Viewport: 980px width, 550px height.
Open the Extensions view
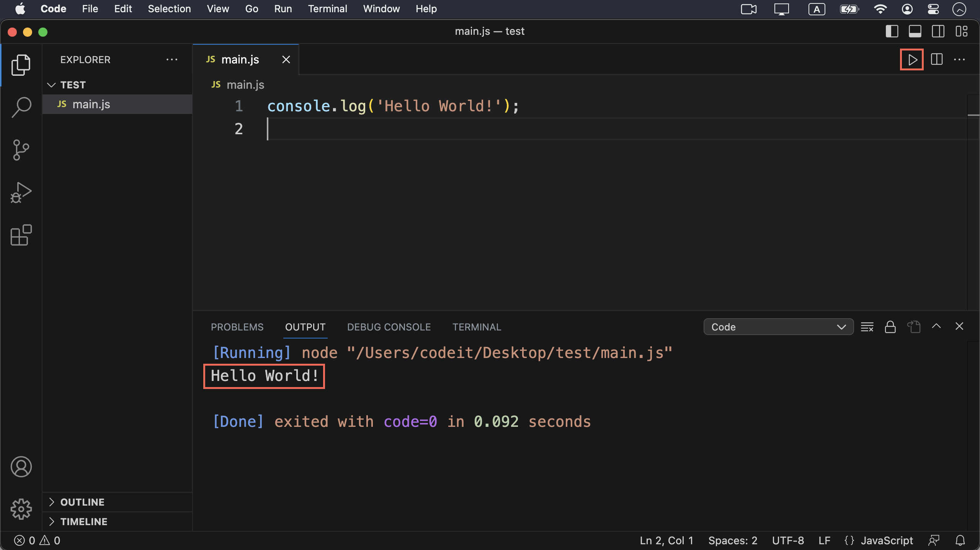(x=21, y=235)
